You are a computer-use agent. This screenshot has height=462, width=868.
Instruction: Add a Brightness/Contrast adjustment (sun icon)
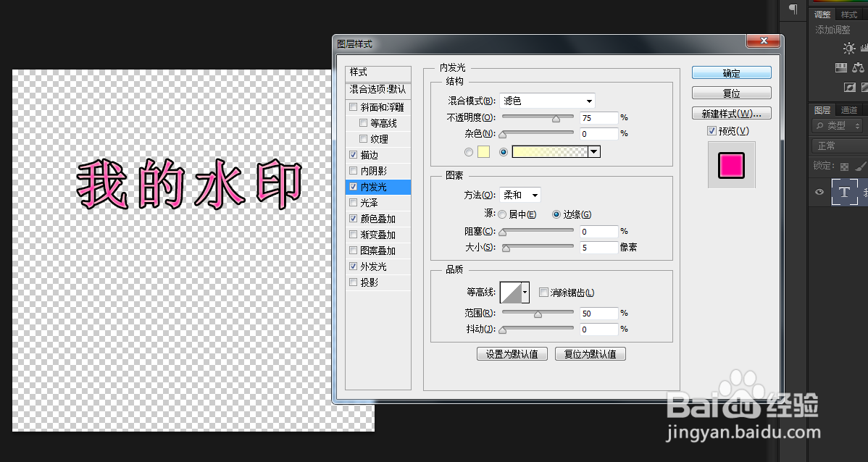(848, 49)
